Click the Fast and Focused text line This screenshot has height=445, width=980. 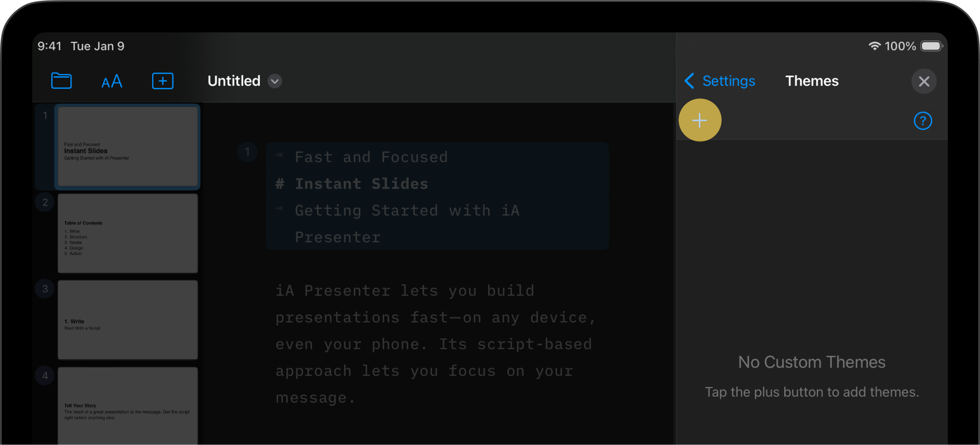(371, 157)
